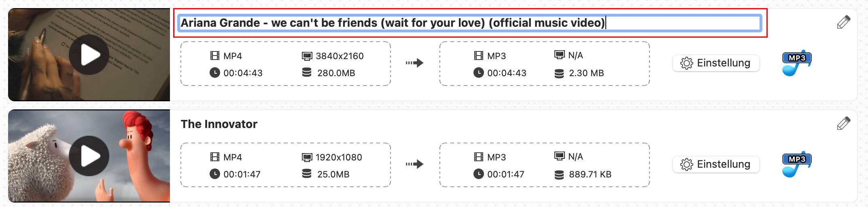Click the conversion arrow in the Ariana Grande row
The image size is (868, 207).
point(415,63)
